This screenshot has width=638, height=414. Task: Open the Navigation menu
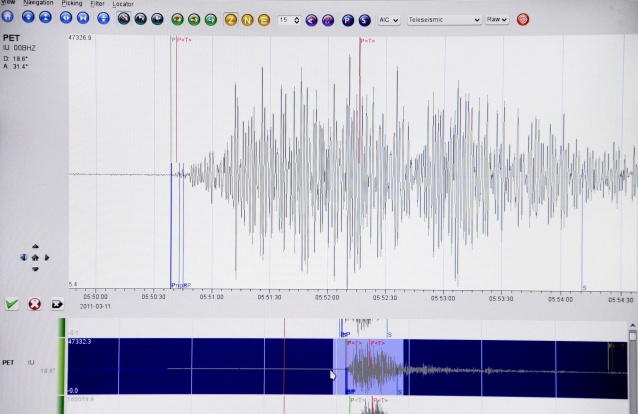coord(38,3)
